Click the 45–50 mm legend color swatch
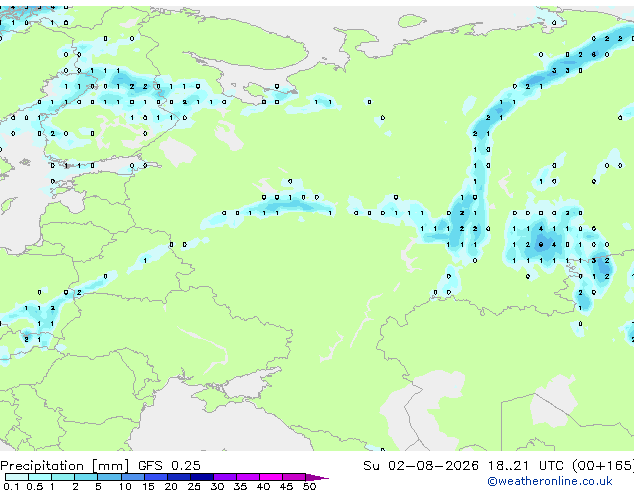 (x=294, y=477)
